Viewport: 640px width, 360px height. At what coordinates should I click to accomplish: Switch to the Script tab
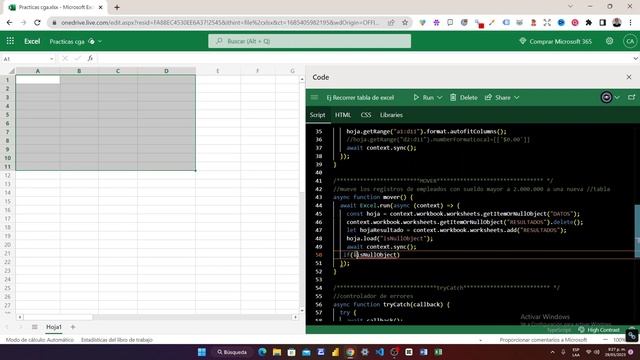[x=317, y=115]
